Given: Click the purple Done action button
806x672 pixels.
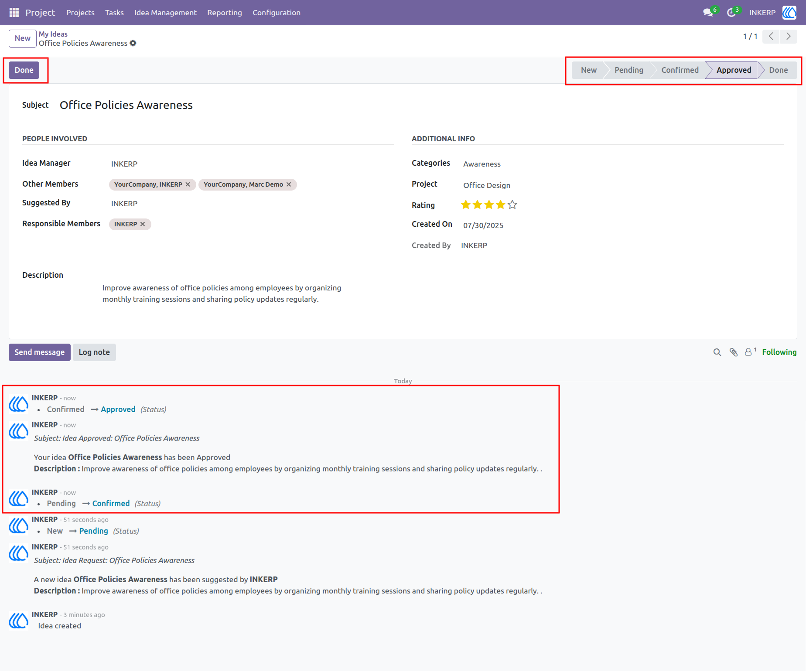Looking at the screenshot, I should (x=24, y=70).
